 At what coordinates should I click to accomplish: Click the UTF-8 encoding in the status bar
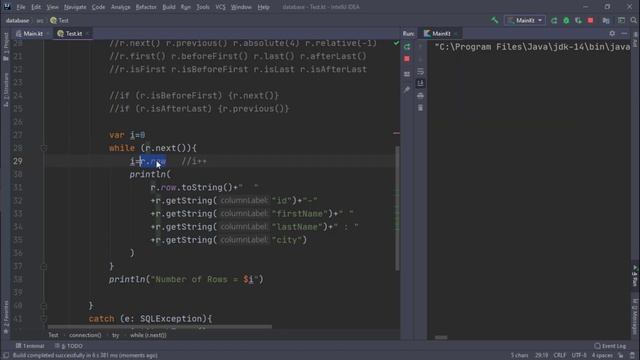(579, 356)
